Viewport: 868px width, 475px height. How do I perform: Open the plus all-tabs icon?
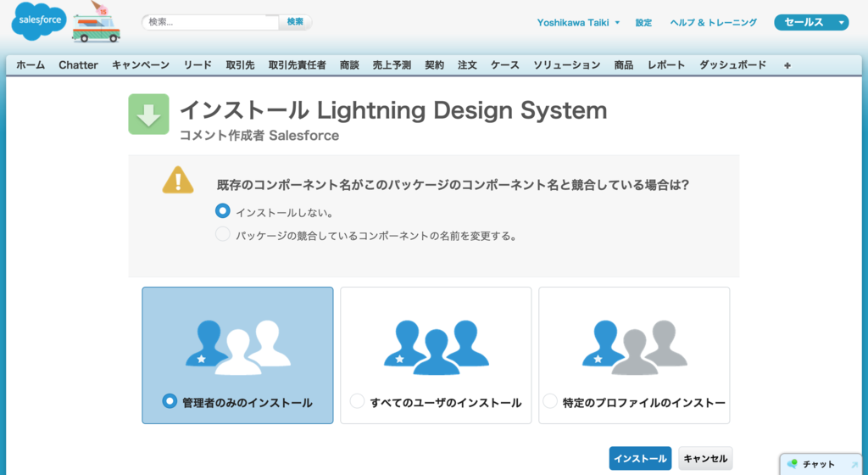coord(787,65)
